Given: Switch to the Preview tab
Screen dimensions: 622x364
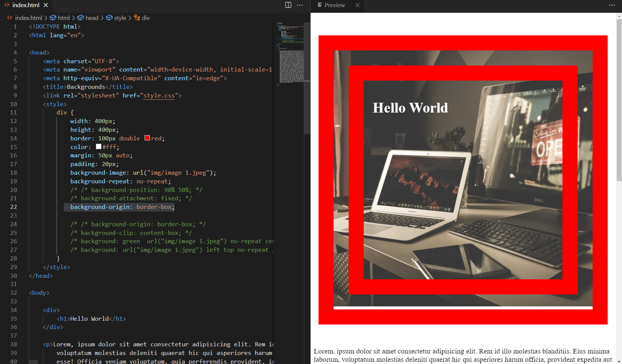Looking at the screenshot, I should (x=334, y=5).
